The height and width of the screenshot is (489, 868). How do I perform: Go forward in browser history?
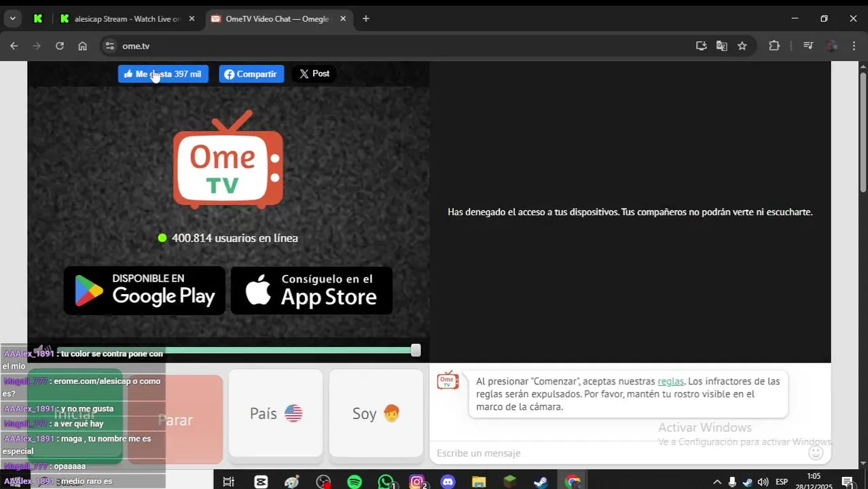(37, 46)
